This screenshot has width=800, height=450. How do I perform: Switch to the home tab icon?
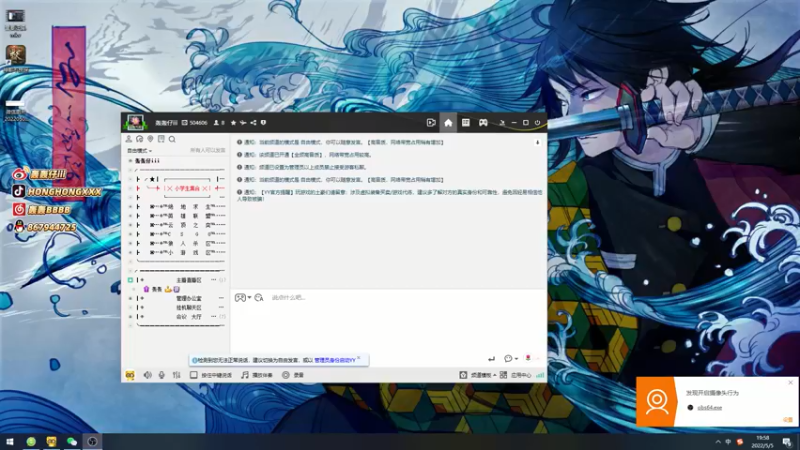click(448, 123)
